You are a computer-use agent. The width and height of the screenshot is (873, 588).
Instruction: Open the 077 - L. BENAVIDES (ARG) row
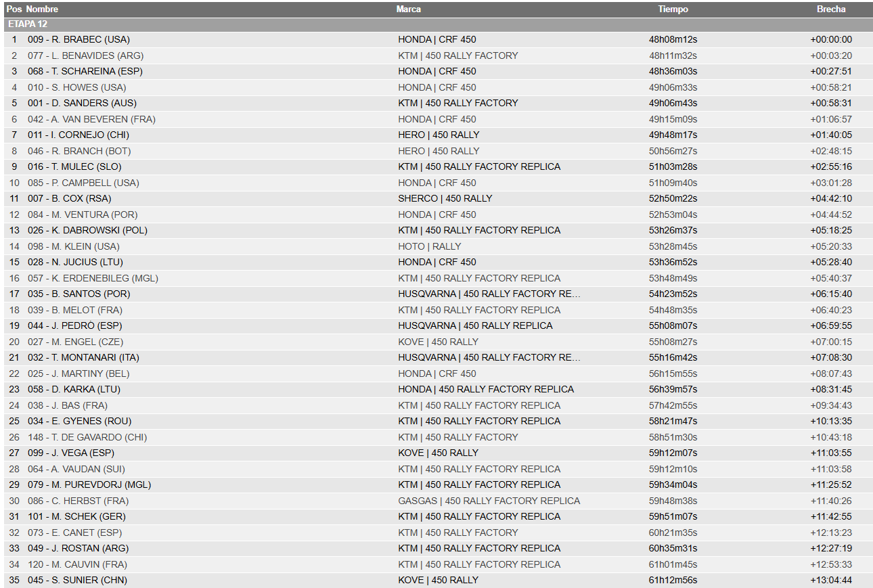pyautogui.click(x=436, y=55)
